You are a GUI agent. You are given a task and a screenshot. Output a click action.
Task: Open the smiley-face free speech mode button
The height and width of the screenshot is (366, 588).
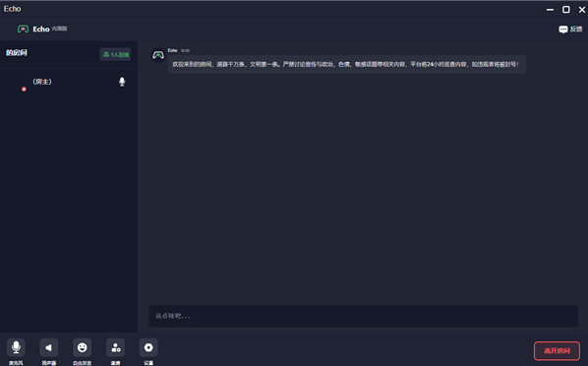83,347
